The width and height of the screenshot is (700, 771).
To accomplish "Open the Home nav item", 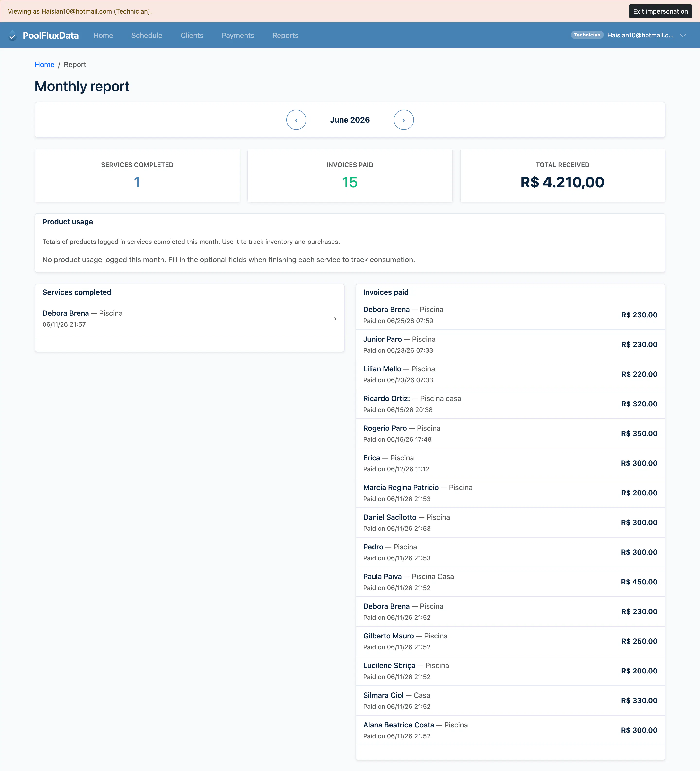I will point(103,35).
